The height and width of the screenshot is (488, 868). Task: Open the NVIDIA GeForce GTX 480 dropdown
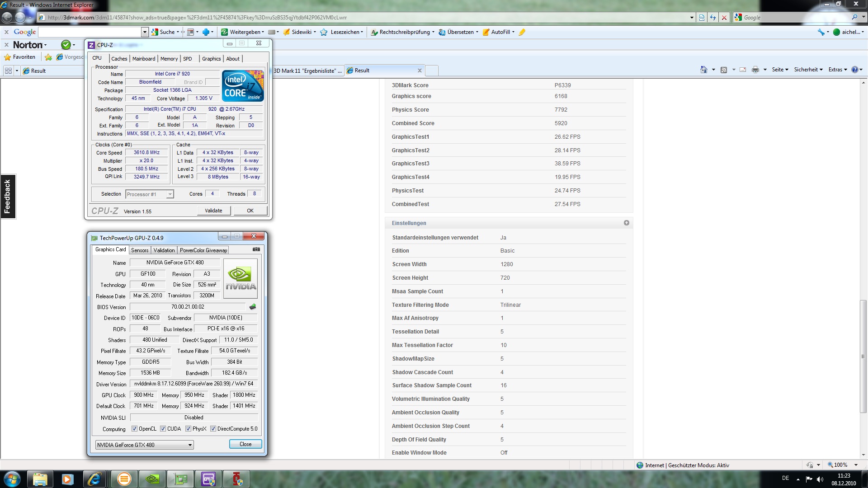pyautogui.click(x=145, y=445)
